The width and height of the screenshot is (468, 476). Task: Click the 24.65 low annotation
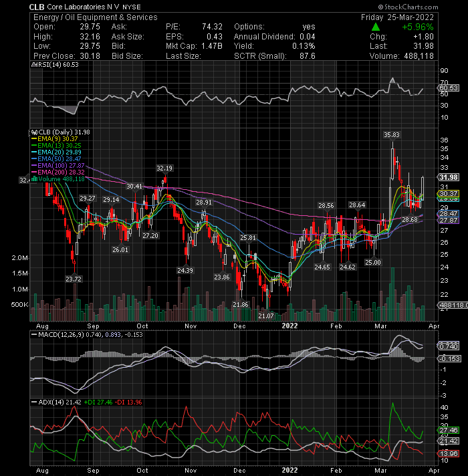(x=322, y=267)
